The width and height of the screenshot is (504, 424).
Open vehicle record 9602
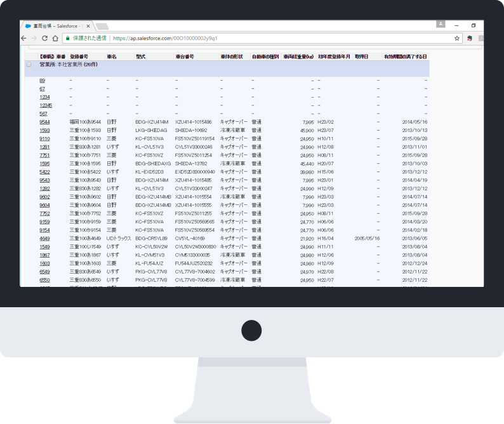[x=44, y=197]
